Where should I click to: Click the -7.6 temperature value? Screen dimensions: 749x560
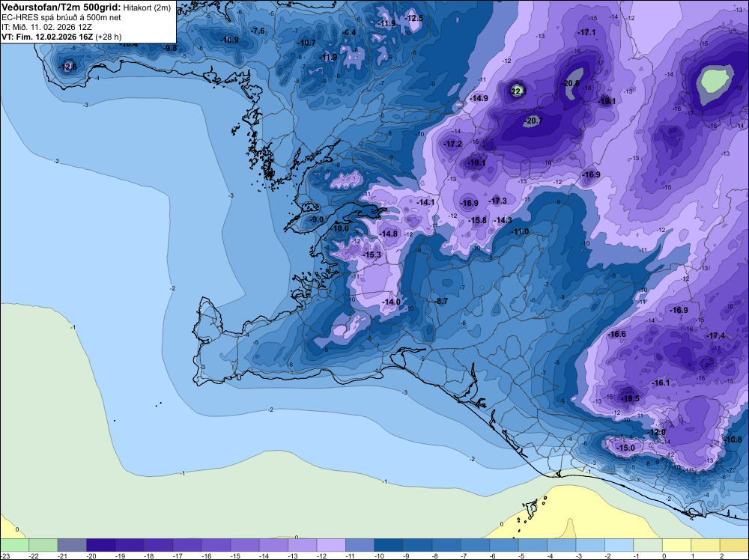click(x=258, y=31)
